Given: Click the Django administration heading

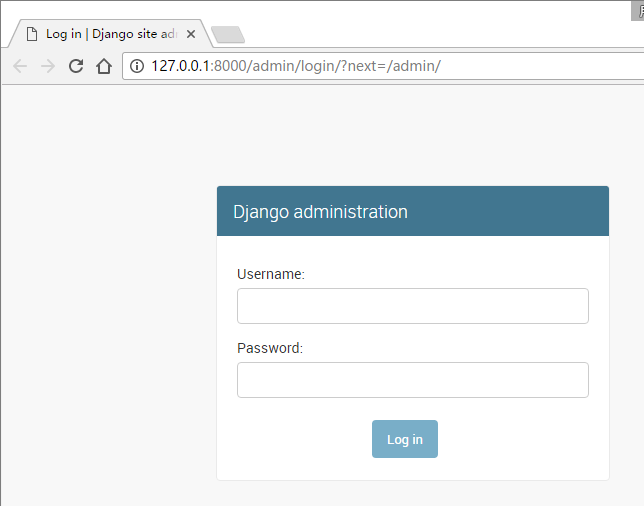Looking at the screenshot, I should (x=320, y=212).
